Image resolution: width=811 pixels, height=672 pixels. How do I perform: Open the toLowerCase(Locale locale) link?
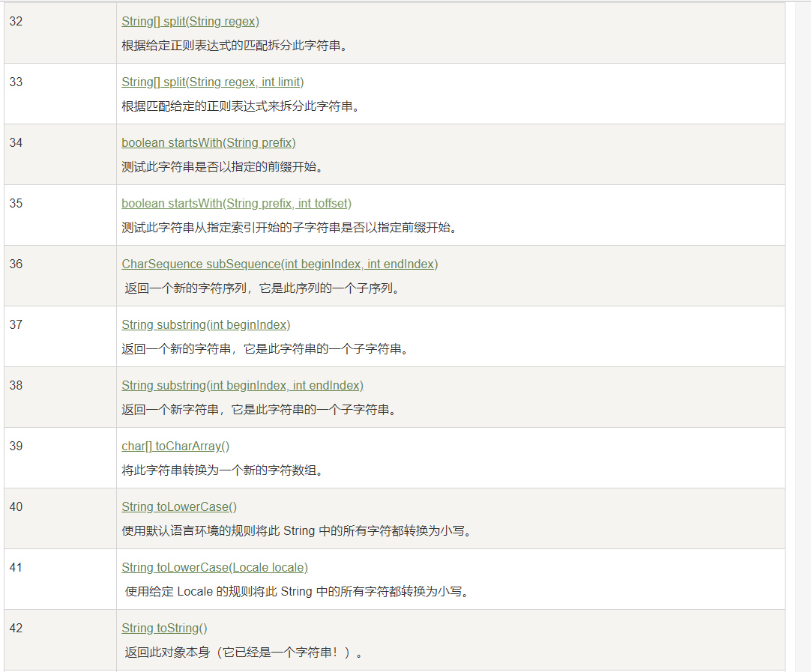(x=214, y=568)
